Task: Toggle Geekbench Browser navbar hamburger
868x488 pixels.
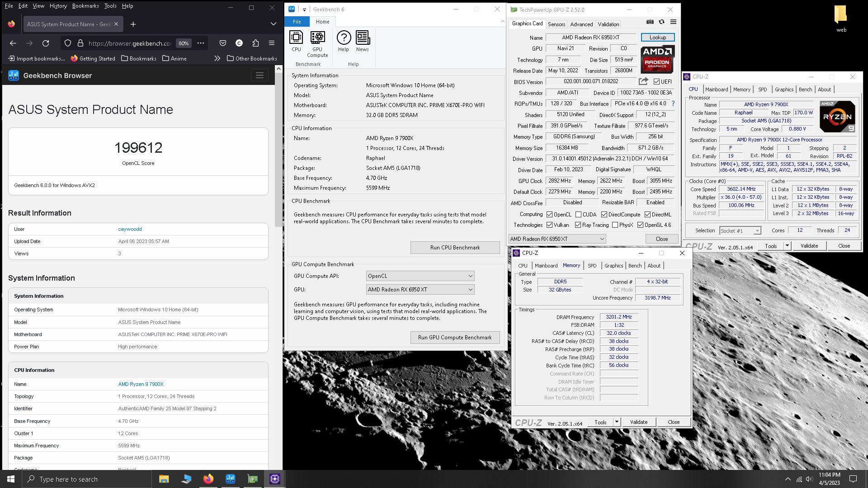Action: coord(259,75)
